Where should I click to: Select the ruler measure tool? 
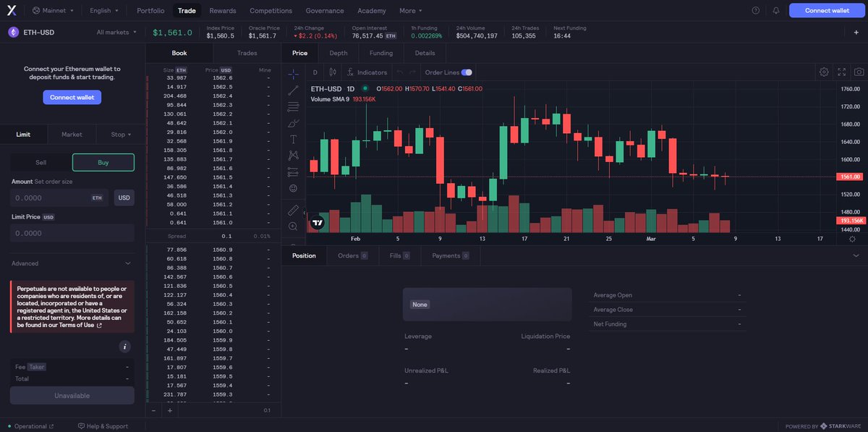click(293, 211)
